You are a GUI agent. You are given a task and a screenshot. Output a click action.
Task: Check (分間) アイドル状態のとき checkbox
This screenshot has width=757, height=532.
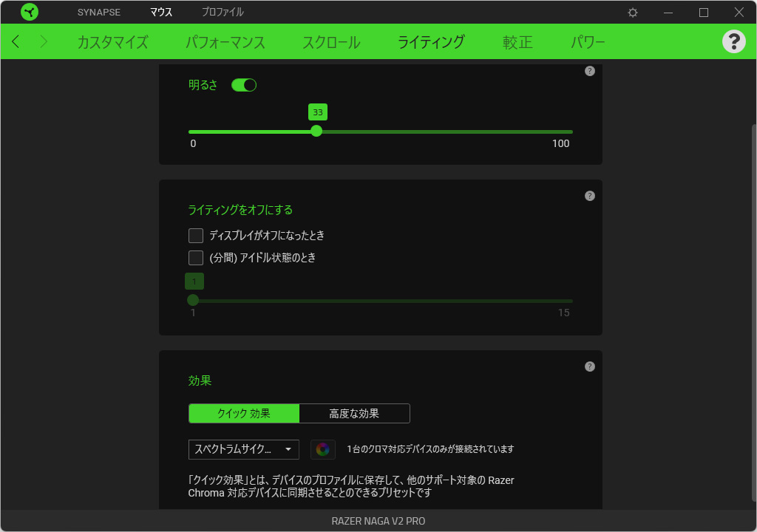[x=195, y=258]
